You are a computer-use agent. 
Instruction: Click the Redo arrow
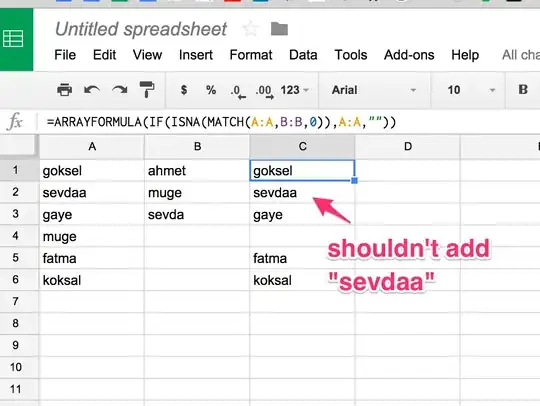click(x=120, y=90)
